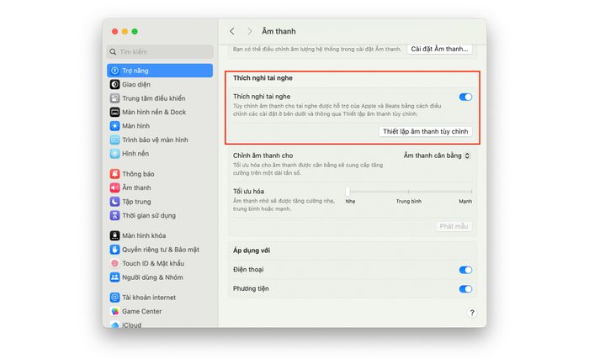
Task: Select Thời gian sử dụng in sidebar
Action: [160, 215]
